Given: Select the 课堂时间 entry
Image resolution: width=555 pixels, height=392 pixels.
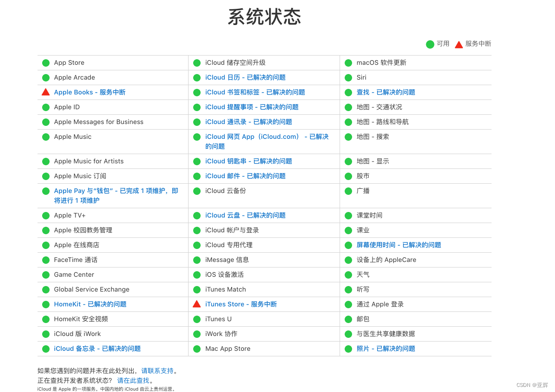Looking at the screenshot, I should pyautogui.click(x=370, y=216).
